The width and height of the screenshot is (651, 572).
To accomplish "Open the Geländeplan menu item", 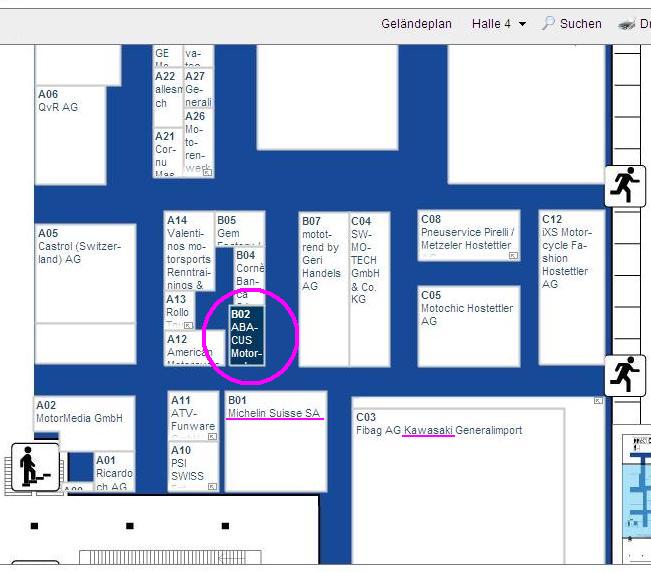I will (x=416, y=23).
